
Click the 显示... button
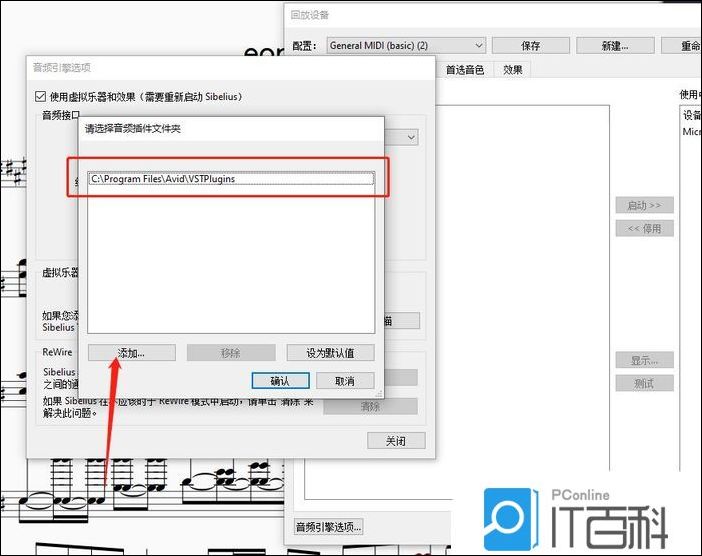point(644,360)
